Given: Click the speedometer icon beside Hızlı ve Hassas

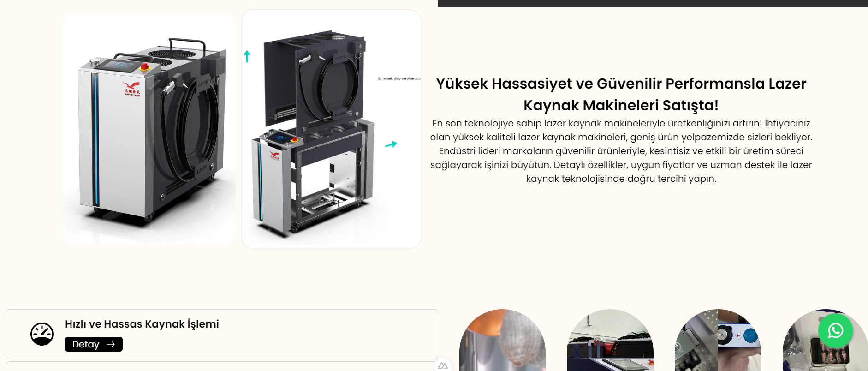Looking at the screenshot, I should coord(42,334).
